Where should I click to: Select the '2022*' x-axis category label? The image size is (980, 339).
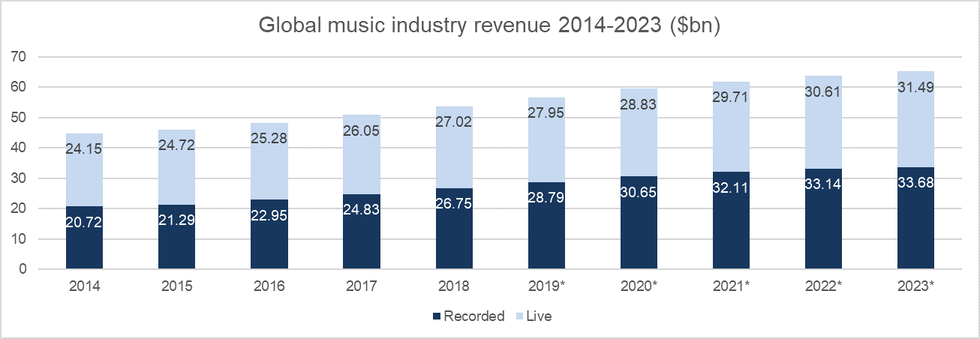[x=823, y=286]
